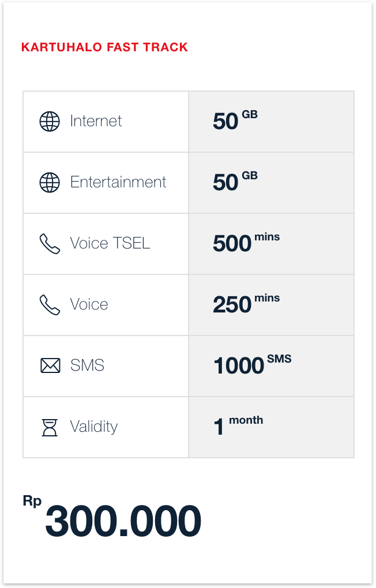Image resolution: width=376 pixels, height=588 pixels.
Task: Select the Entertainment label
Action: click(118, 182)
